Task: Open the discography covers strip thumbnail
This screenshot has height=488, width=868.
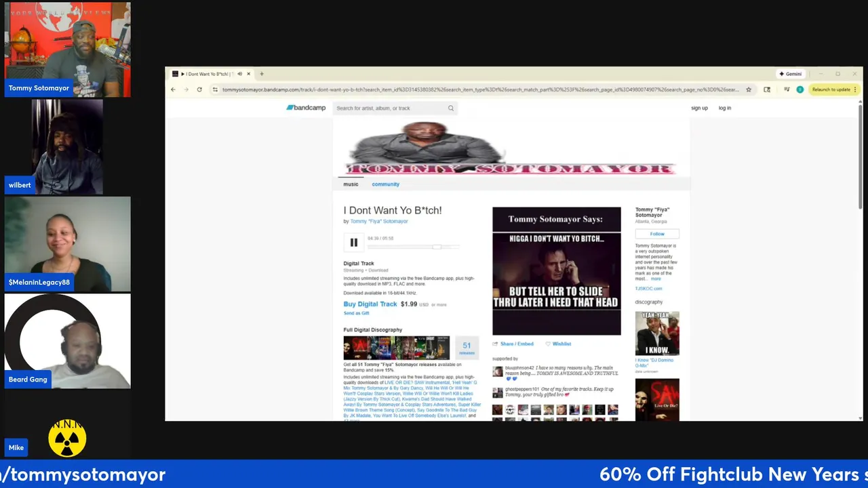Action: click(396, 348)
